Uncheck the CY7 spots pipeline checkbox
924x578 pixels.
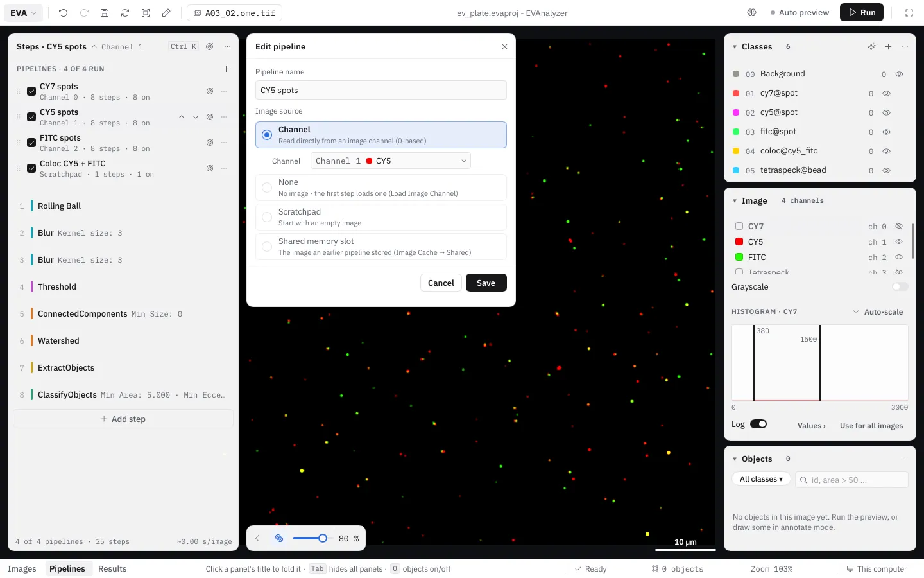pos(31,91)
